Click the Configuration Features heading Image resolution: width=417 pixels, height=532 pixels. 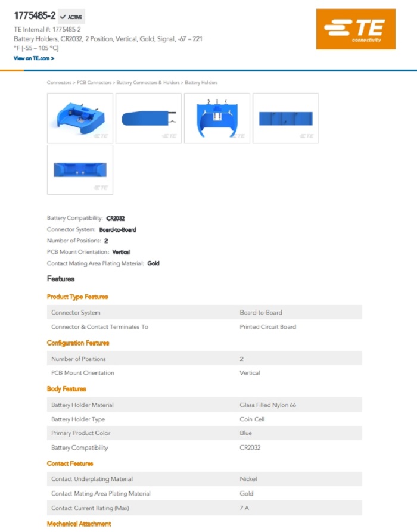click(x=78, y=343)
